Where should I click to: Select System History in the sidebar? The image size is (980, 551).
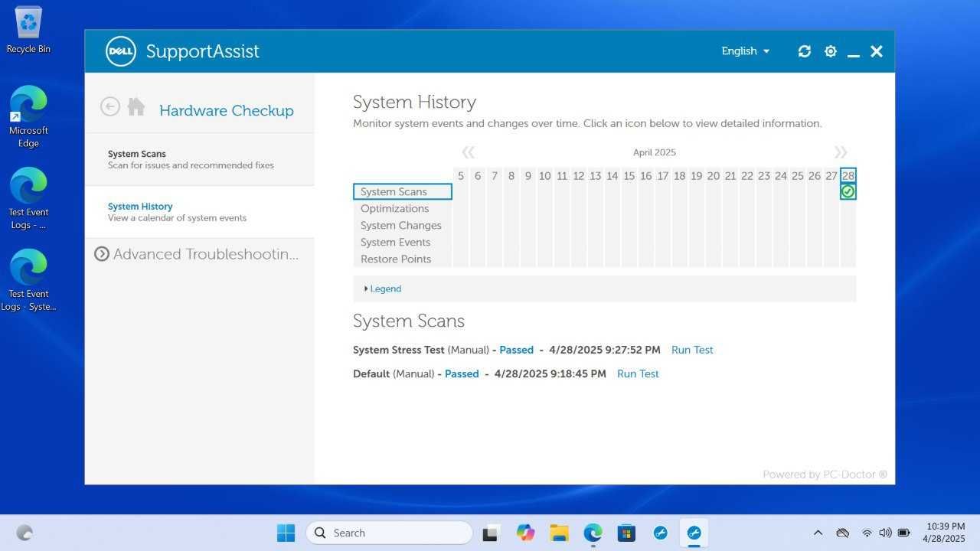point(199,212)
